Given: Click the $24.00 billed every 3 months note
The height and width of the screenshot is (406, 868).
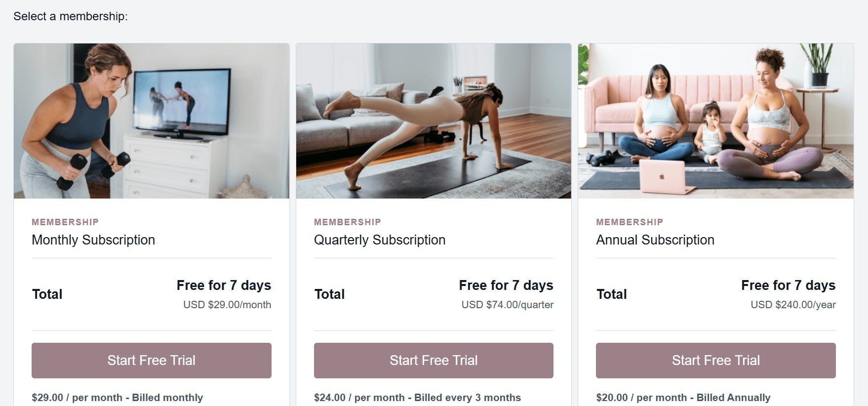Looking at the screenshot, I should coord(418,398).
